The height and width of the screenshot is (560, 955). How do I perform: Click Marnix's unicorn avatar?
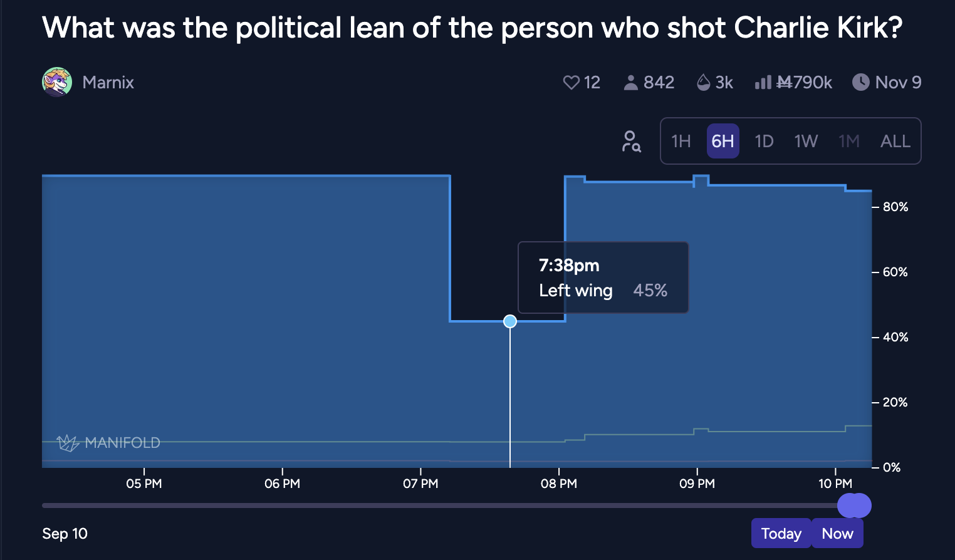click(x=57, y=82)
